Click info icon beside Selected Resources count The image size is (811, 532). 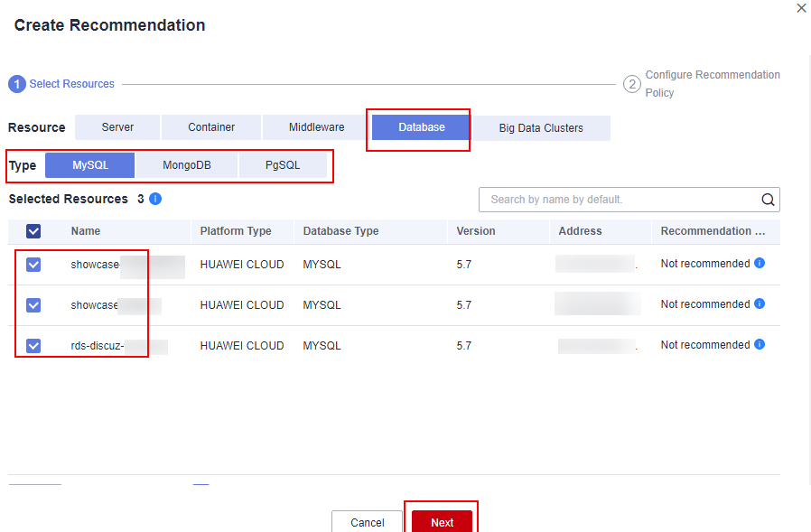155,199
